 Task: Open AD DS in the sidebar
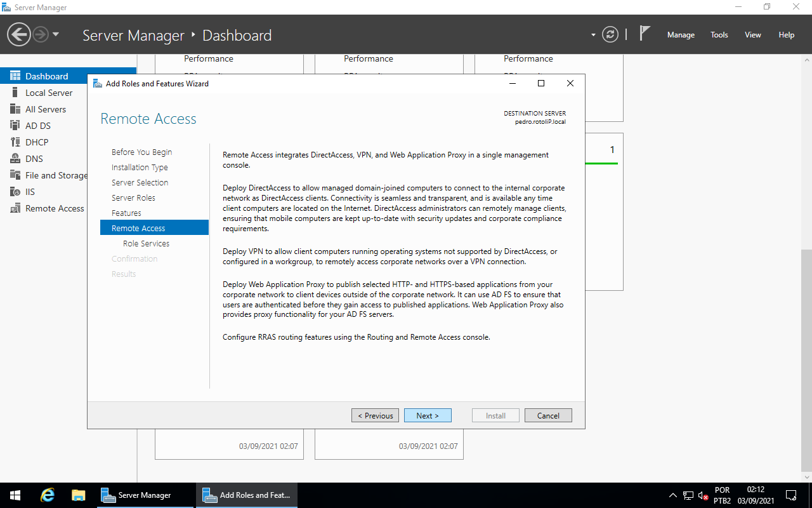pos(38,126)
